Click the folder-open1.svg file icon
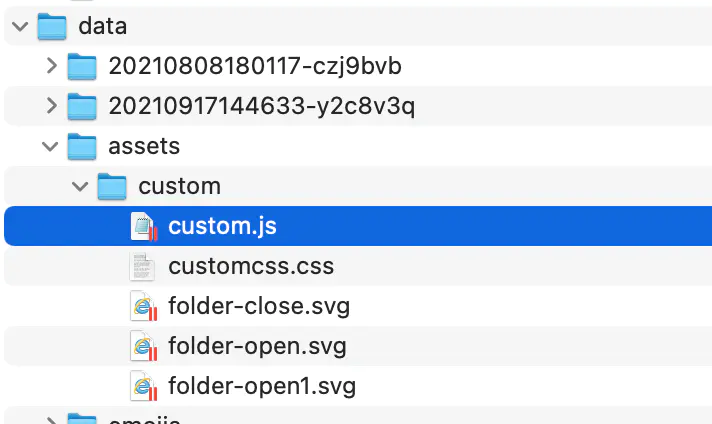The height and width of the screenshot is (424, 712). (145, 385)
